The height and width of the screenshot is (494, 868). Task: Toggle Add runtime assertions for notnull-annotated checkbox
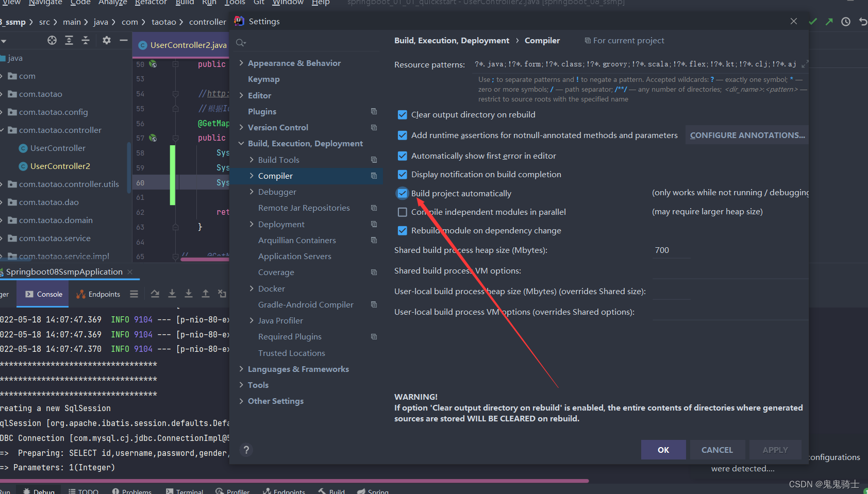[x=403, y=135]
